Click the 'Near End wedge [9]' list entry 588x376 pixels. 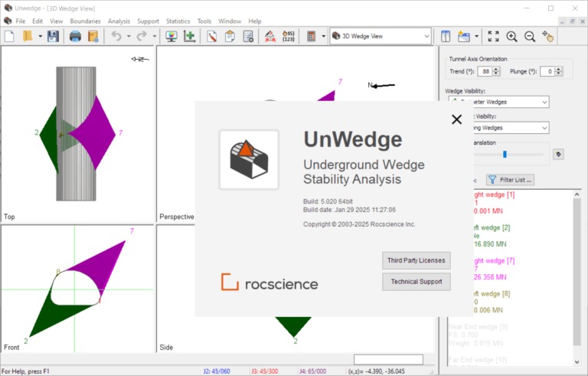tap(478, 326)
